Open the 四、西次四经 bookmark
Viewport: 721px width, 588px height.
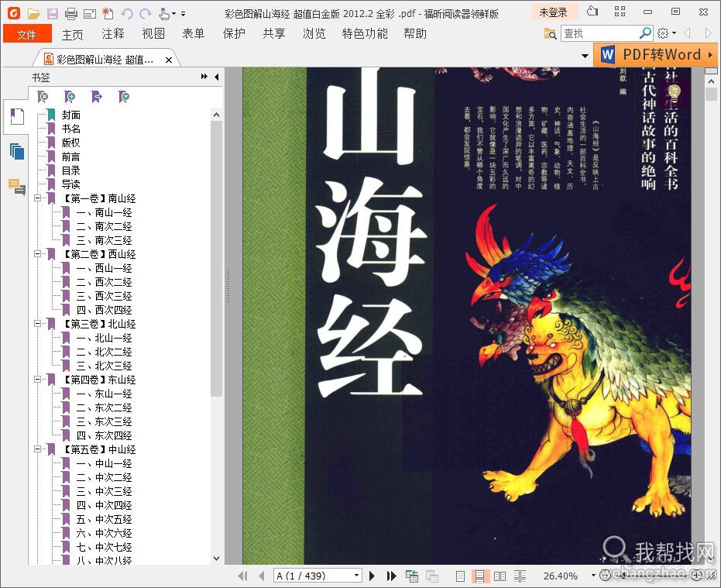click(x=104, y=310)
